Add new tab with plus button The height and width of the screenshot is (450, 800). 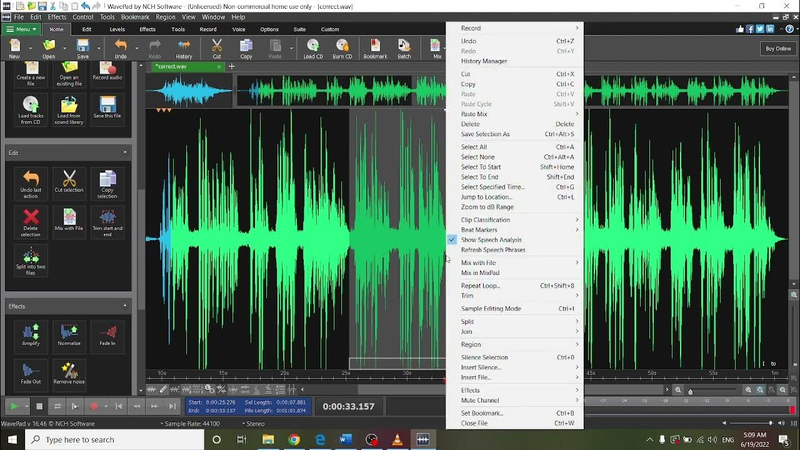point(232,66)
